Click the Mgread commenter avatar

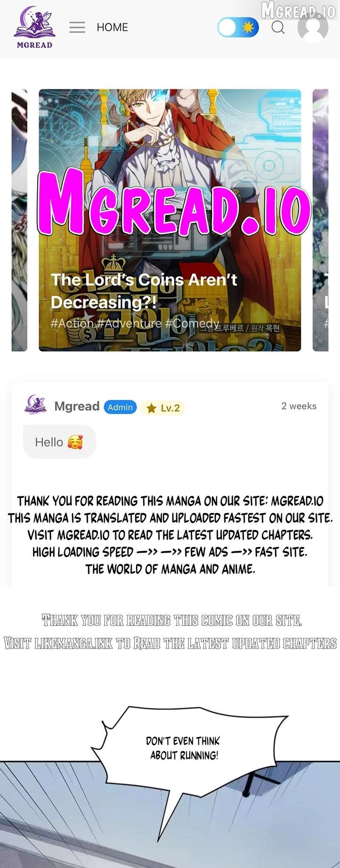[x=35, y=405]
